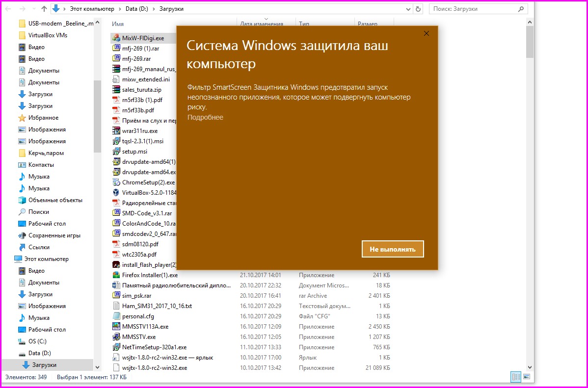Image resolution: width=588 pixels, height=388 pixels.
Task: Select the MixW-FlDigi.exe file icon
Action: point(116,38)
